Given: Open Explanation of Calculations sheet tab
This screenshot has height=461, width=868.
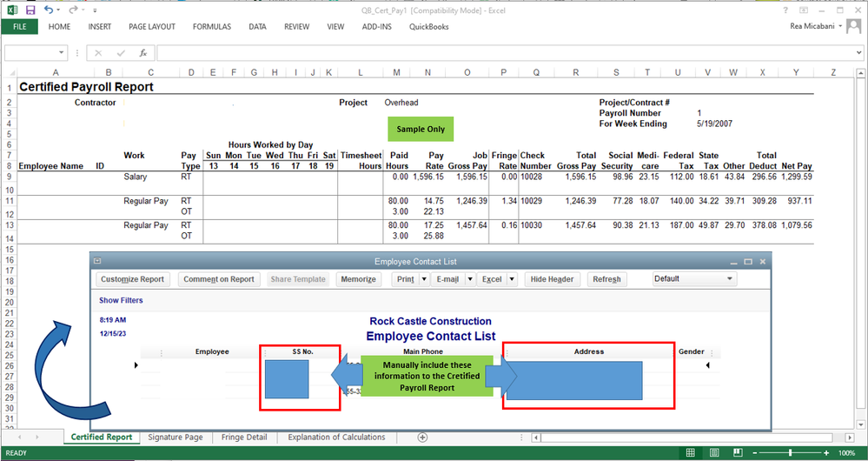Looking at the screenshot, I should pos(336,438).
